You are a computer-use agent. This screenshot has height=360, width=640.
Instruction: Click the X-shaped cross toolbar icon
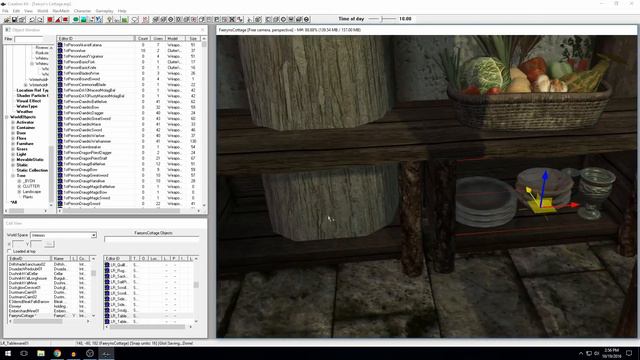click(x=232, y=19)
